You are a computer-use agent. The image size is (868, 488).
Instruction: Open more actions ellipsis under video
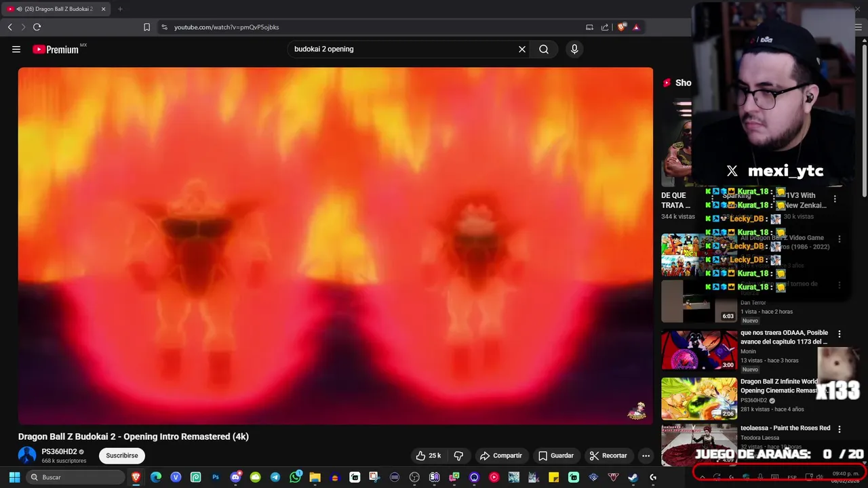click(646, 455)
